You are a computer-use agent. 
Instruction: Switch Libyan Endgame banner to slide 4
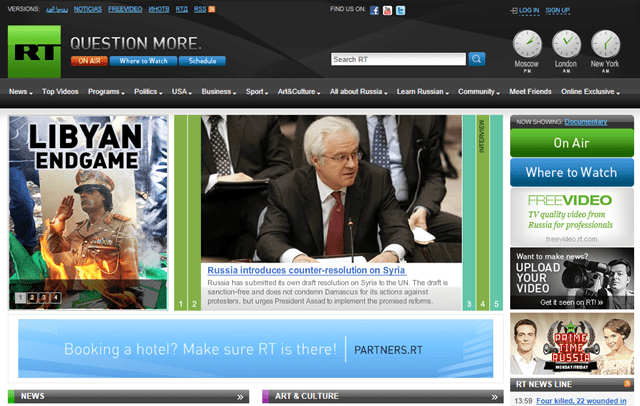click(x=55, y=297)
